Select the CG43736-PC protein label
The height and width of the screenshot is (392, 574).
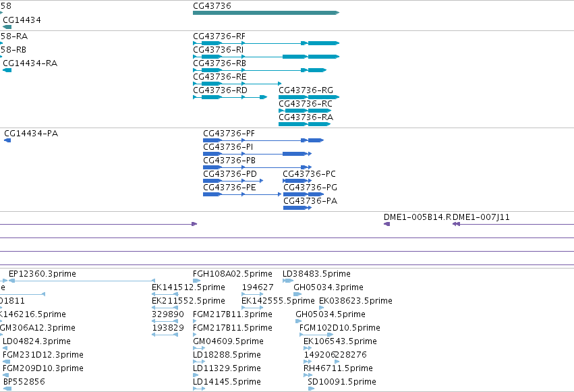click(x=310, y=174)
